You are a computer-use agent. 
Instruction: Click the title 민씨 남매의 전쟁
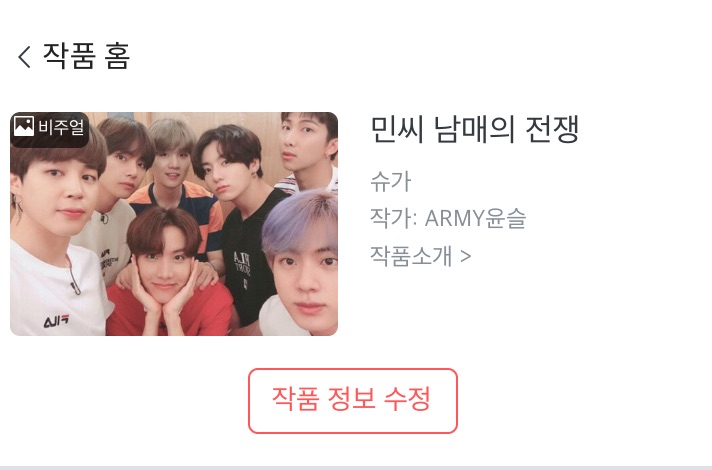[x=475, y=129]
